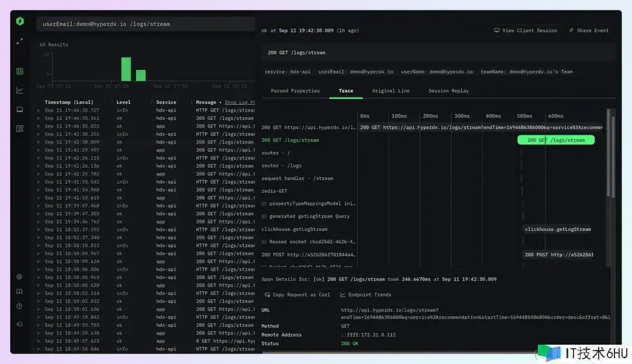632x364 pixels.
Task: Click the column handle after Level header
Action: (152, 102)
